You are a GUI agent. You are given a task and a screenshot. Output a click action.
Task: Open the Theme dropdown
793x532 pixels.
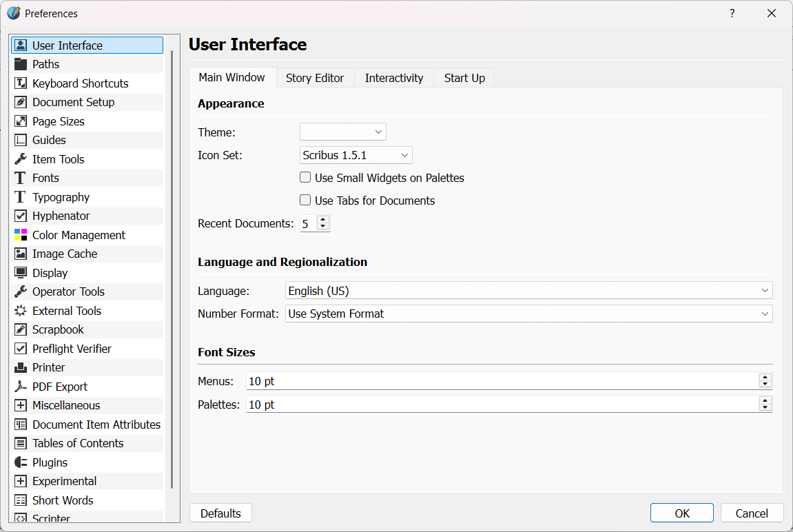pos(342,132)
